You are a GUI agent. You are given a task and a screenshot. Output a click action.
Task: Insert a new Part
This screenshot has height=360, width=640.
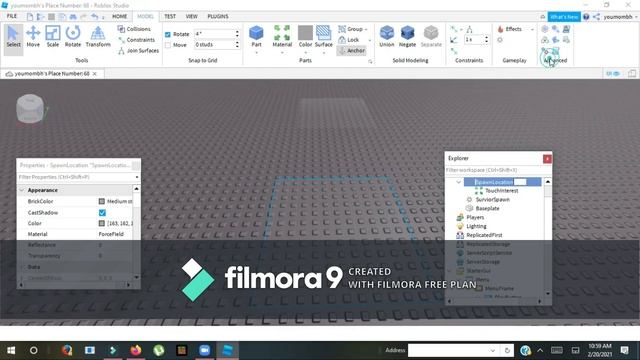click(x=256, y=36)
